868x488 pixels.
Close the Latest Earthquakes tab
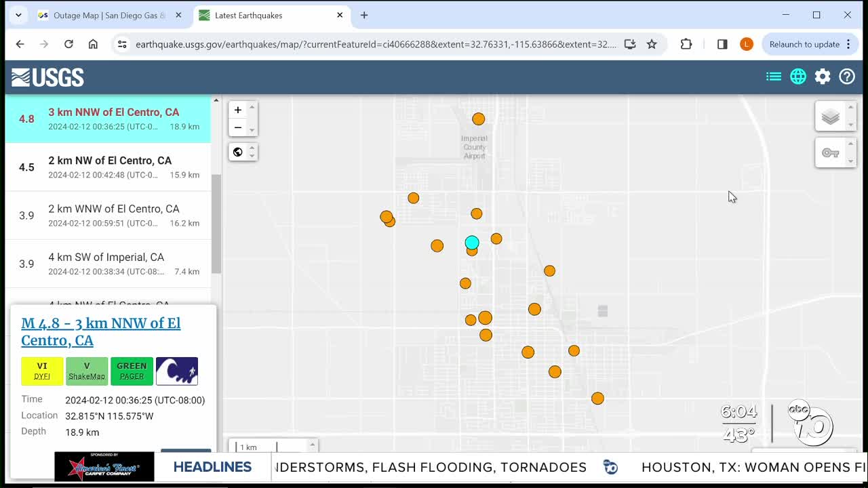(x=340, y=15)
